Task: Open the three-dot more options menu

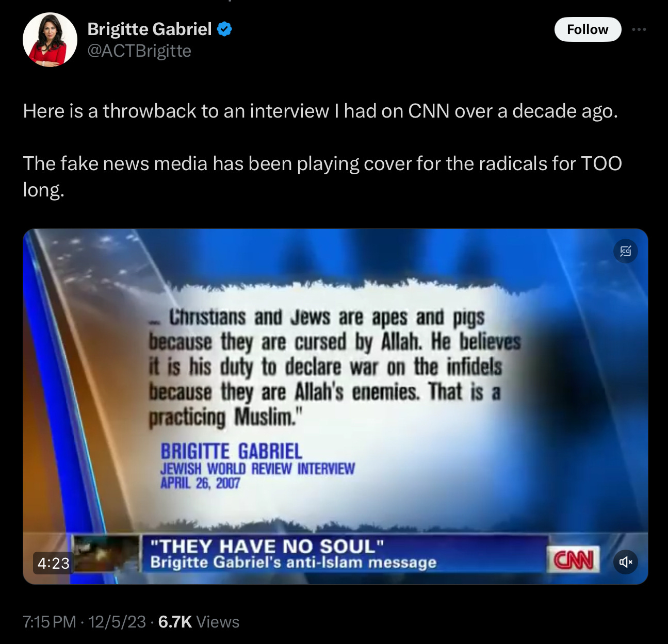Action: pyautogui.click(x=639, y=29)
